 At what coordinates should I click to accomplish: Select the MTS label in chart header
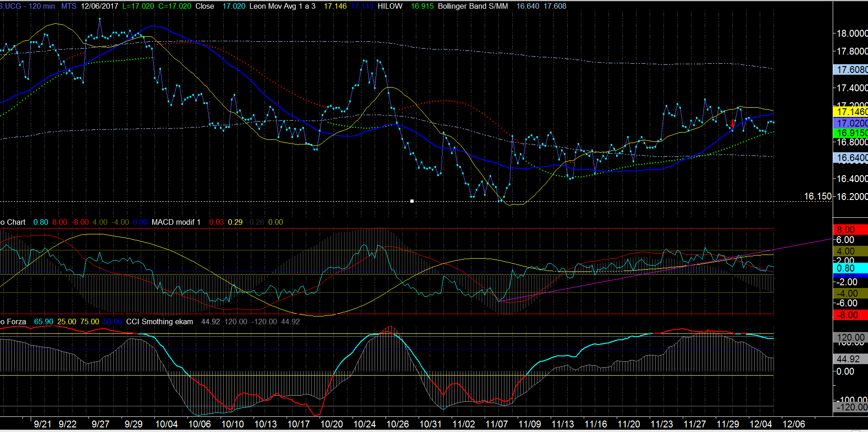tap(69, 6)
